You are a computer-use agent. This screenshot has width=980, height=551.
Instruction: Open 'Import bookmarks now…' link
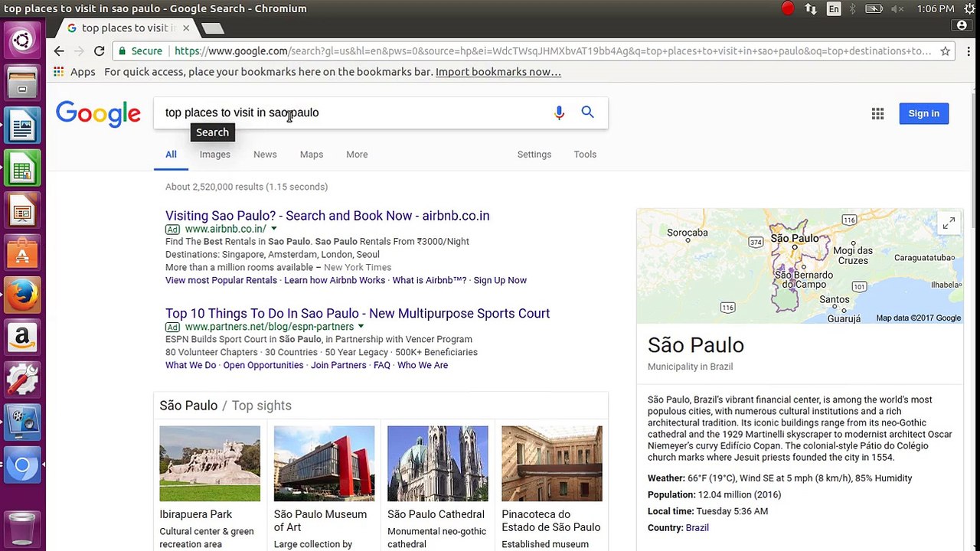[x=498, y=72]
